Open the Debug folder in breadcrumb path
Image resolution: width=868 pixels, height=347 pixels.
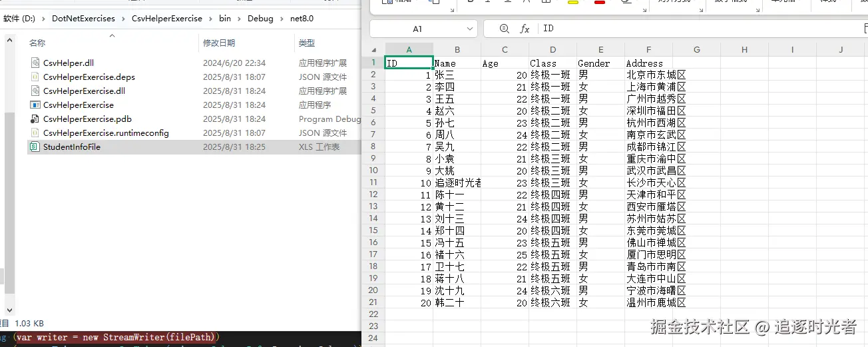(260, 19)
